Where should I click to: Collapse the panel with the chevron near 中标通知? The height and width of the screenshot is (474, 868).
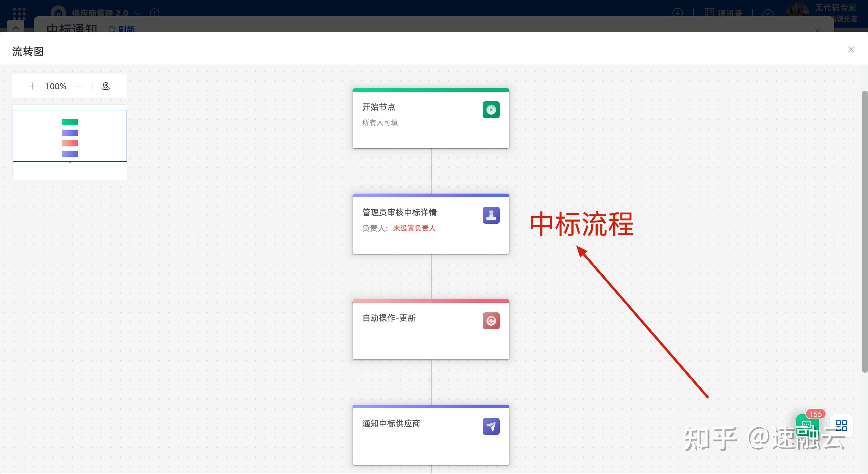[x=16, y=28]
